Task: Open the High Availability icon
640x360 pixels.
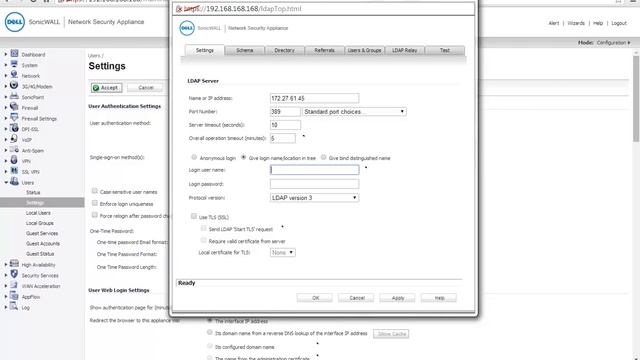Action: pos(14,264)
